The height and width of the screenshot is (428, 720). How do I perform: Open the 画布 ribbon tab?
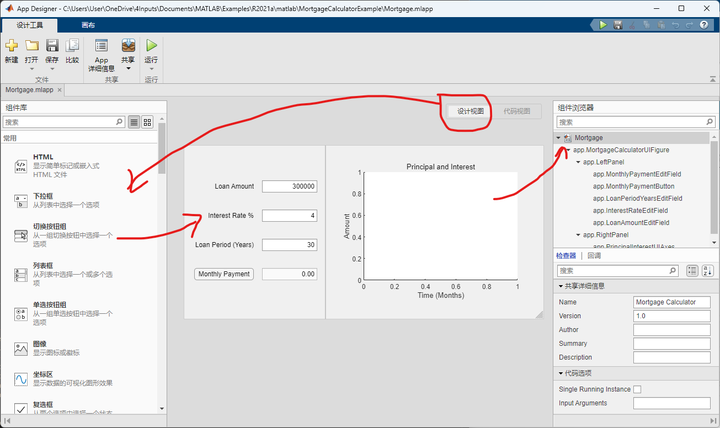pyautogui.click(x=88, y=25)
